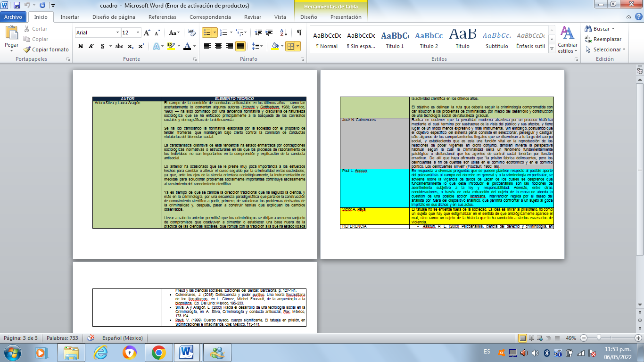Open Google Chrome from the taskbar

pos(158,352)
